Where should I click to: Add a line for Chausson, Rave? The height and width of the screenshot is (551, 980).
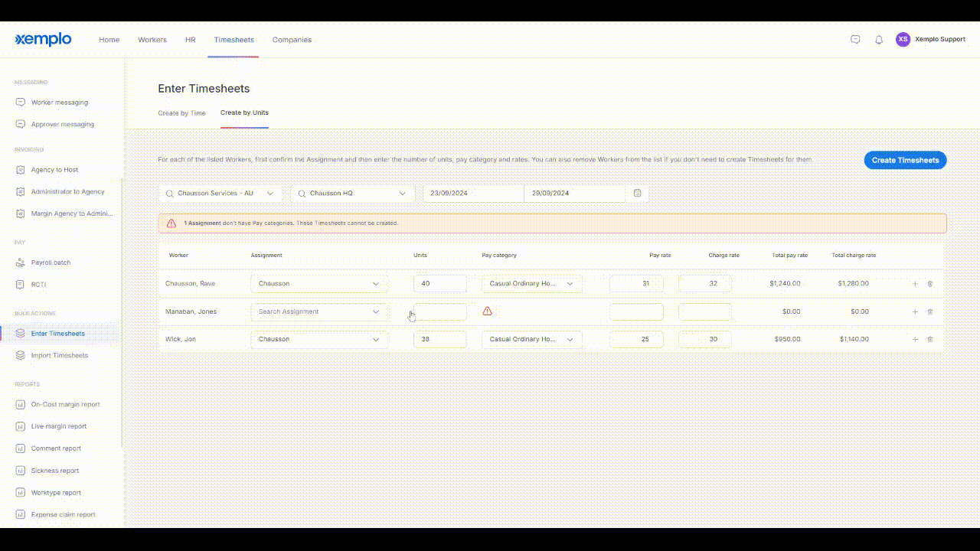click(915, 284)
